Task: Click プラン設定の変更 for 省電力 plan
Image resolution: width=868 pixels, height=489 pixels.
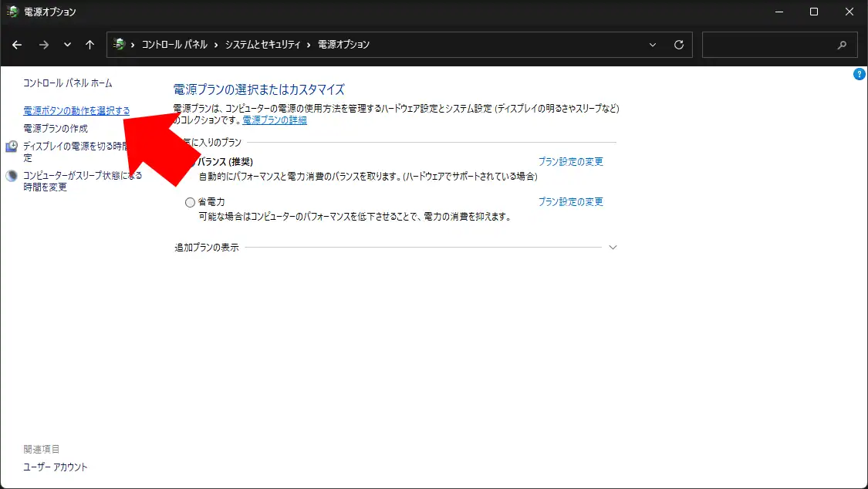Action: (x=570, y=202)
